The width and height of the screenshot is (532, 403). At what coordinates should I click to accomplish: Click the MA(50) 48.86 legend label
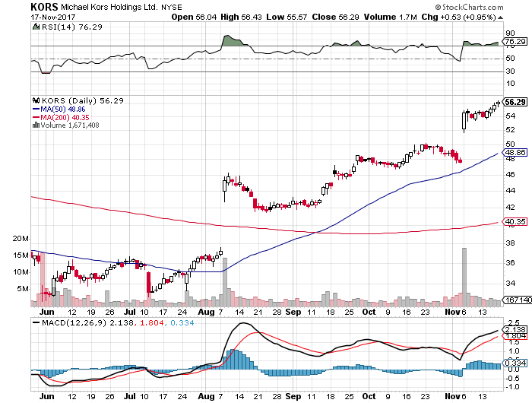(63, 109)
